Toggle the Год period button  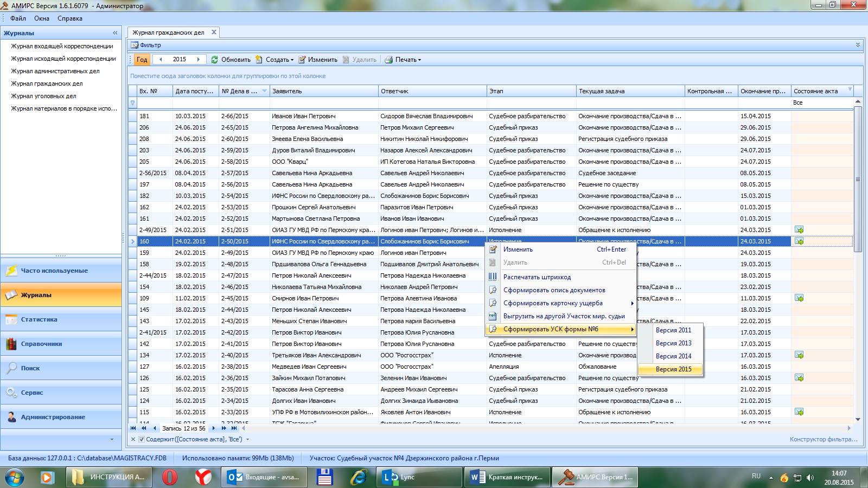coord(142,60)
